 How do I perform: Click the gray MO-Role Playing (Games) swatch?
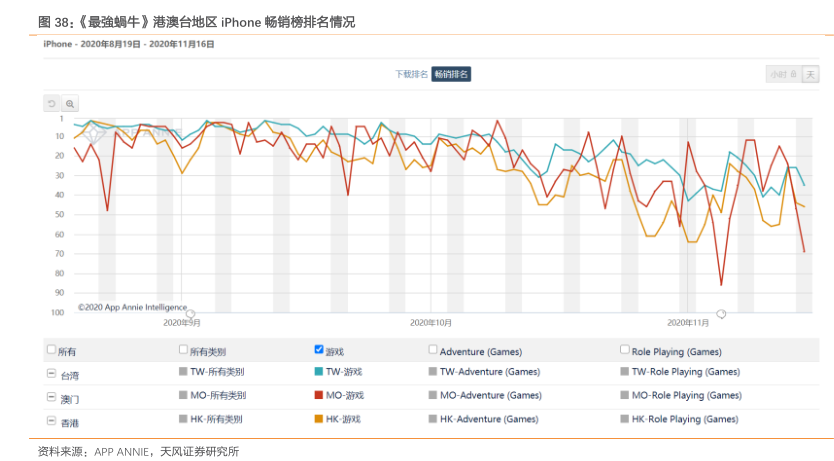point(625,395)
